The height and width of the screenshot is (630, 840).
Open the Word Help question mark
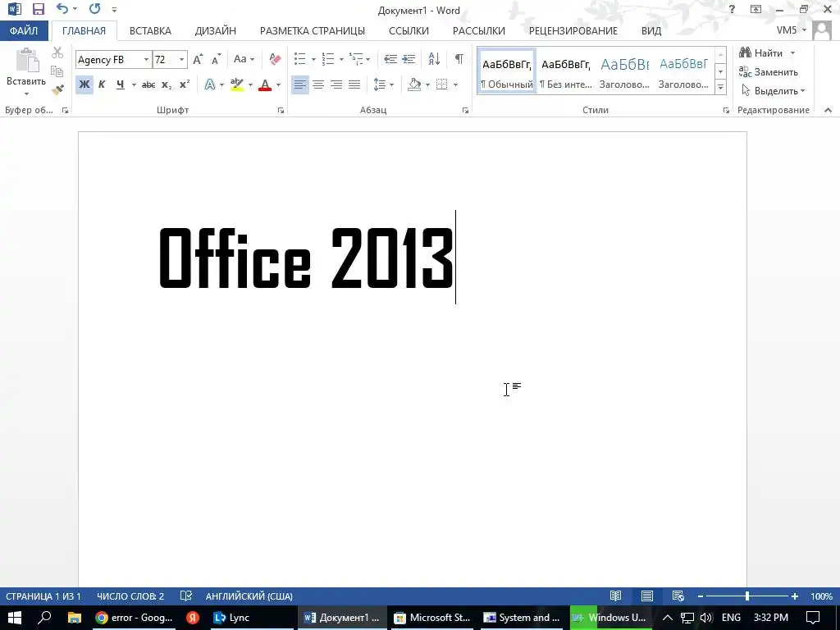click(732, 9)
